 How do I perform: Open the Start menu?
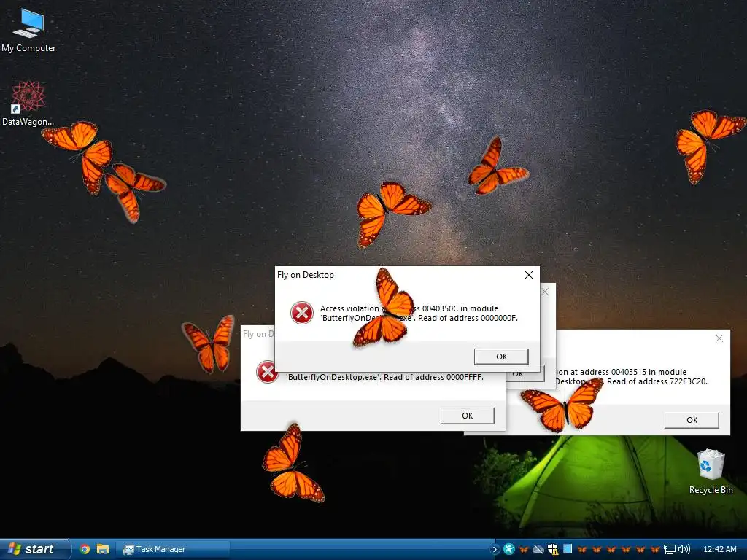pos(35,549)
